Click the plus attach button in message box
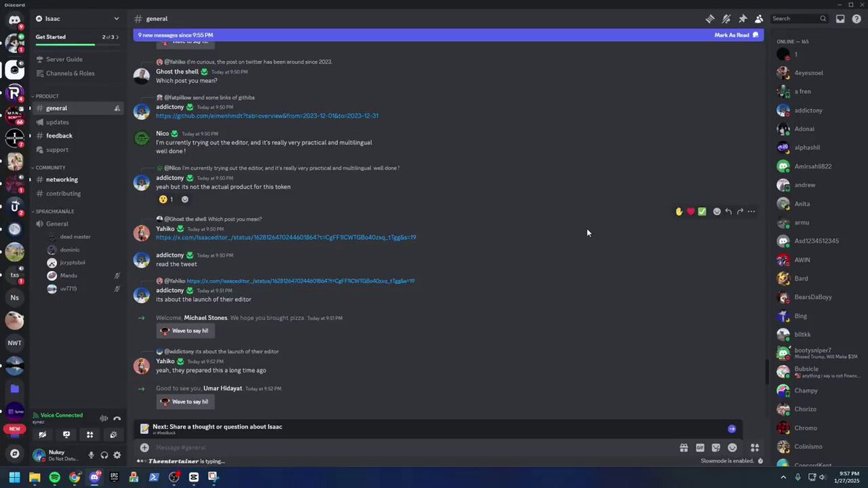 pyautogui.click(x=145, y=448)
